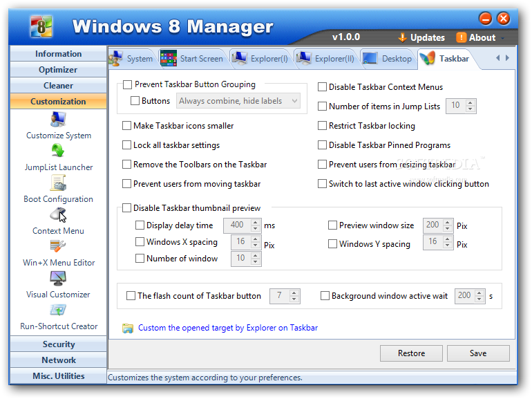This screenshot has height=399, width=532.
Task: Click the Display delay time value field
Action: 237,225
